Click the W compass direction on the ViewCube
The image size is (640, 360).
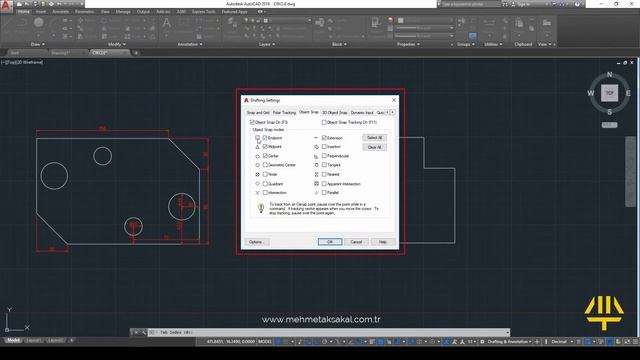pyautogui.click(x=591, y=93)
